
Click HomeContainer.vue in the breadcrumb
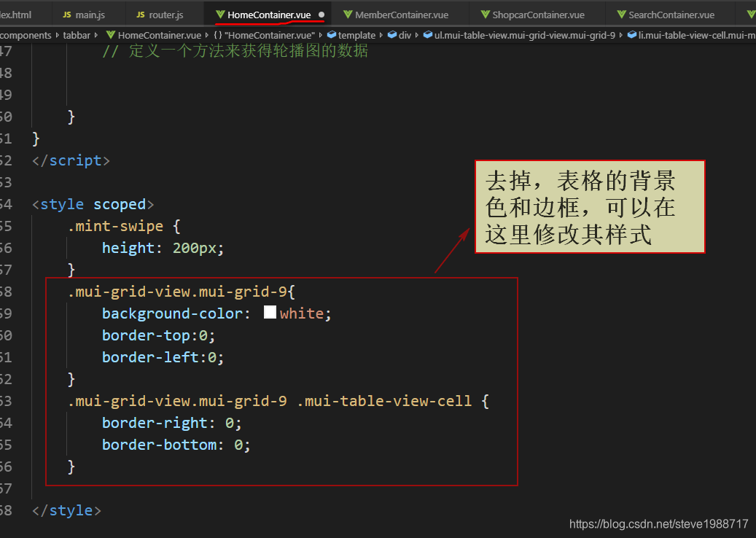pyautogui.click(x=160, y=35)
